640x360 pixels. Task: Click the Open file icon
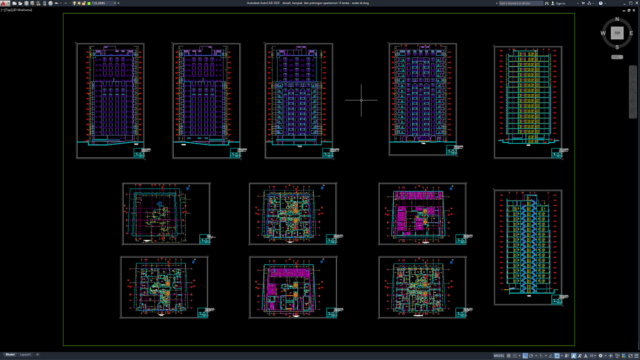[20, 3]
